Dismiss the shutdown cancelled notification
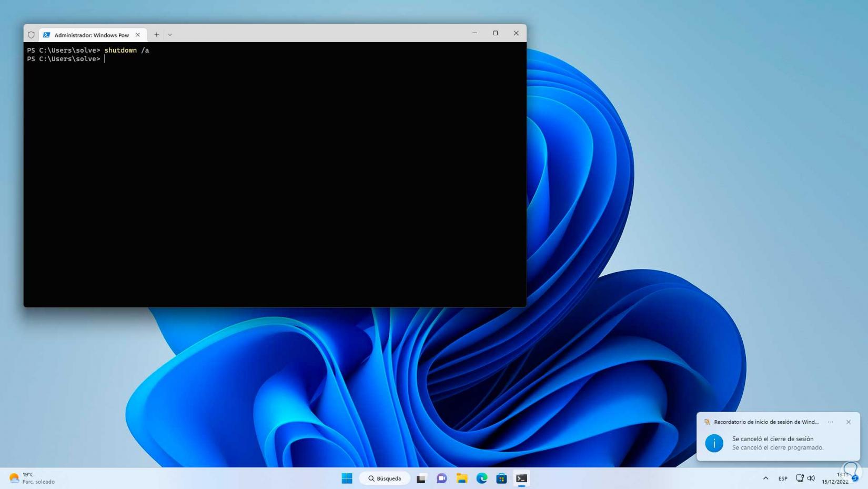Image resolution: width=868 pixels, height=489 pixels. [849, 422]
